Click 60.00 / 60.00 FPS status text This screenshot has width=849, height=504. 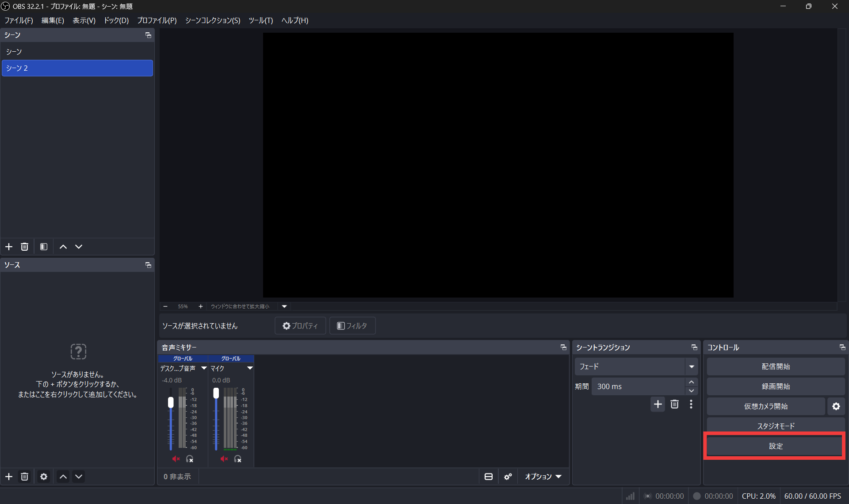point(812,496)
